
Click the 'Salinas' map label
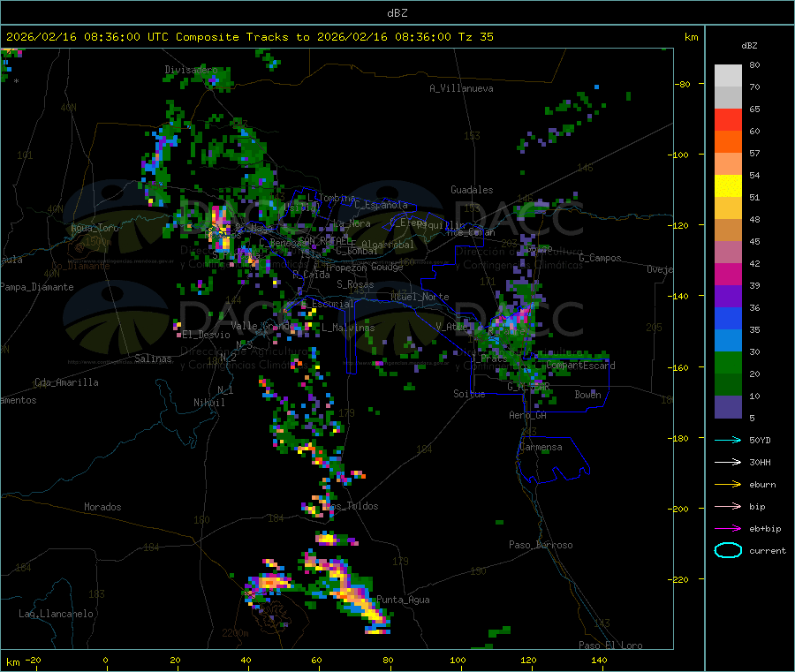pyautogui.click(x=153, y=359)
